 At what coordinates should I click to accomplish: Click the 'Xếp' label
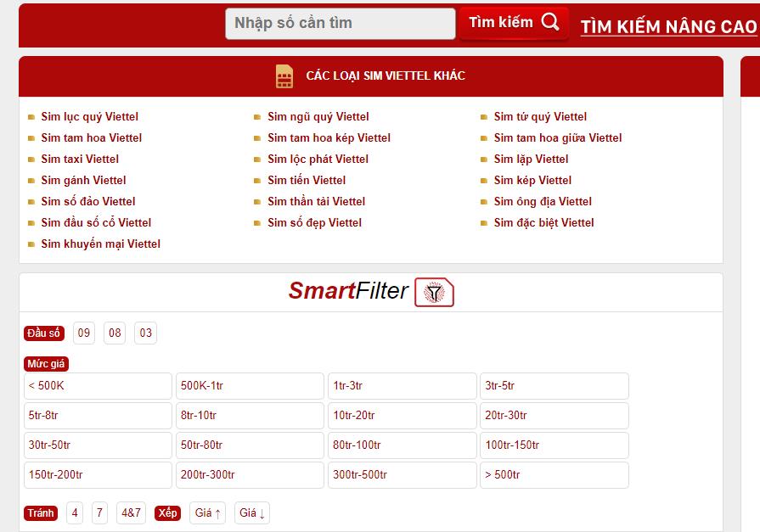[167, 513]
